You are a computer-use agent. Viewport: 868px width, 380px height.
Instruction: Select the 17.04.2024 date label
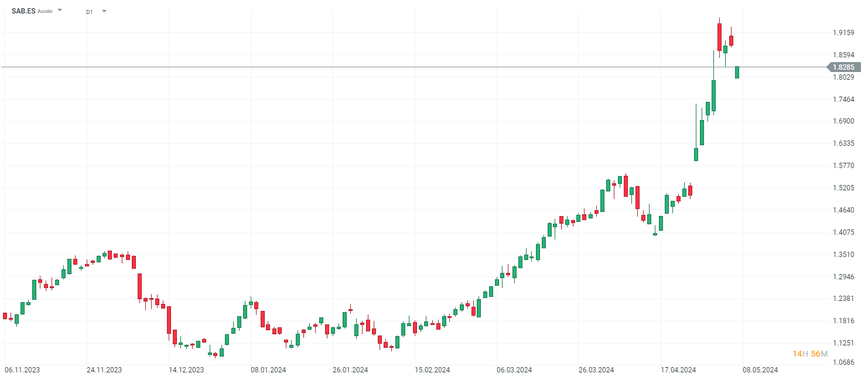(x=678, y=370)
